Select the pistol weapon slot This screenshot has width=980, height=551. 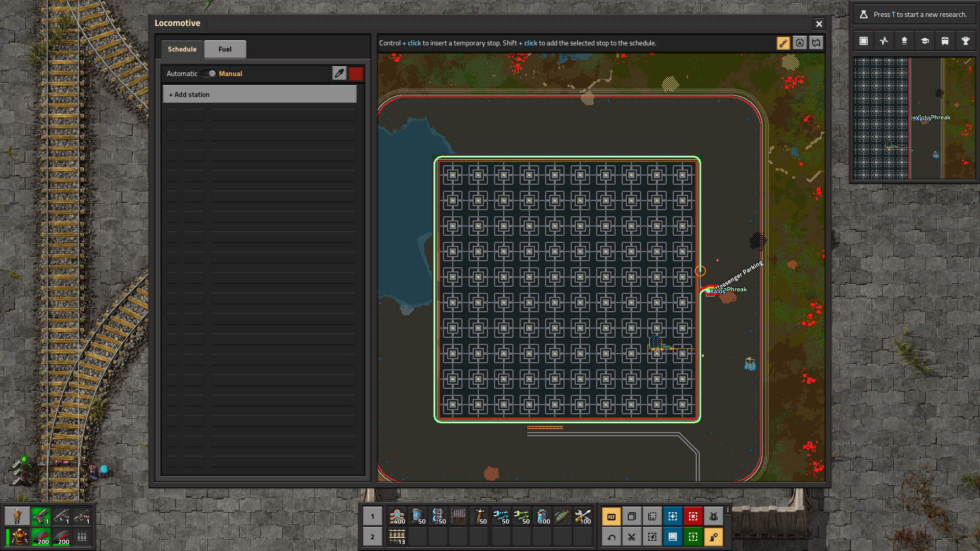coord(41,516)
